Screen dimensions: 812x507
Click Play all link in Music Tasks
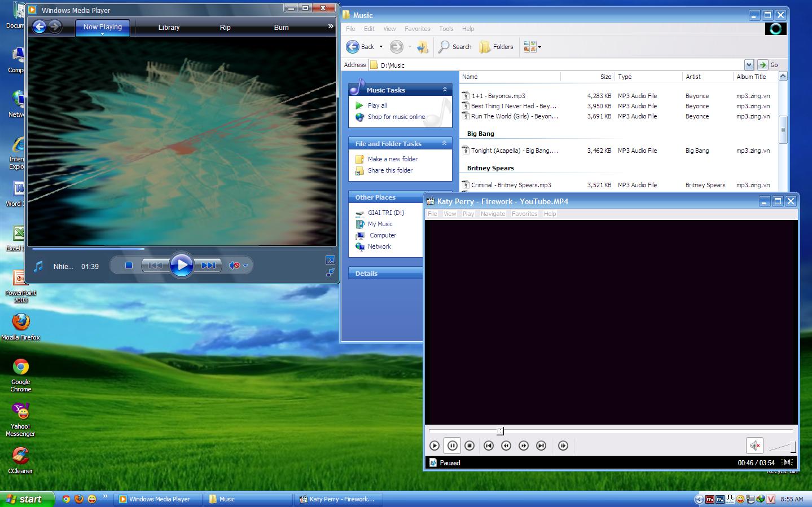(377, 105)
